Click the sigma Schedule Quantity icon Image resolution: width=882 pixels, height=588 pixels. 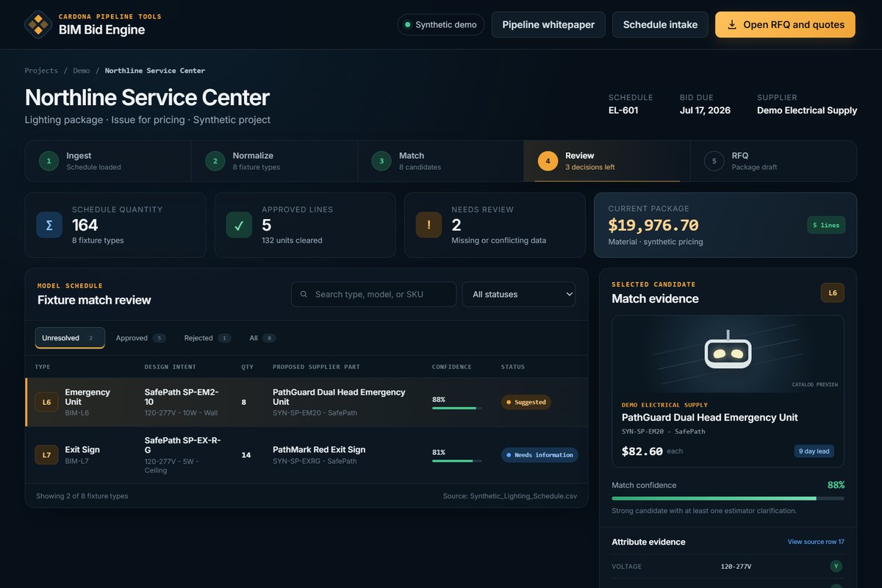pyautogui.click(x=49, y=225)
